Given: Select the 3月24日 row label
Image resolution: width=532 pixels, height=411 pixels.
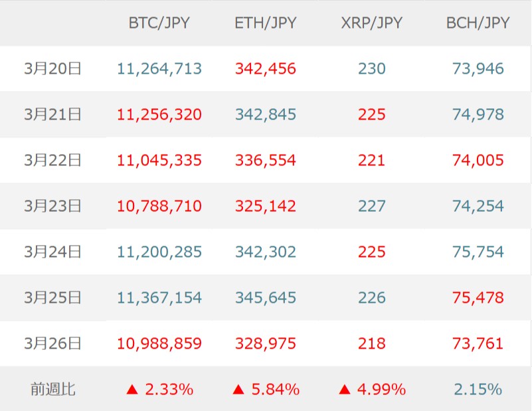Looking at the screenshot, I should point(52,252).
